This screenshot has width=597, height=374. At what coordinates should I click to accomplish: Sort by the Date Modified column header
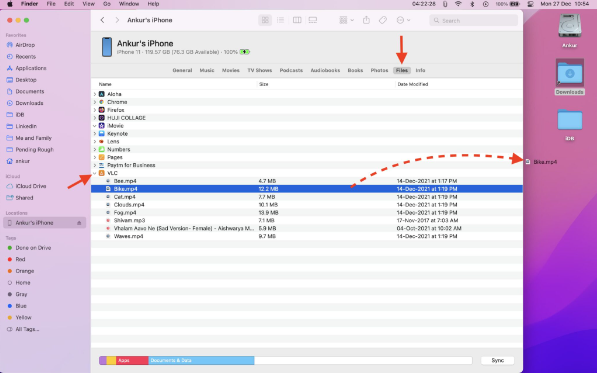pos(413,84)
